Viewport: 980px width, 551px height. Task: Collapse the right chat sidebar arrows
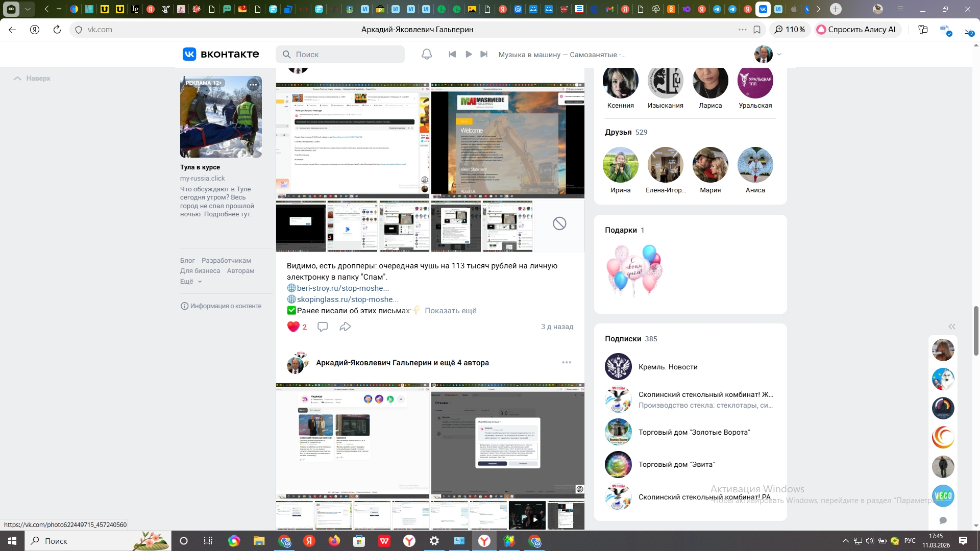point(952,327)
